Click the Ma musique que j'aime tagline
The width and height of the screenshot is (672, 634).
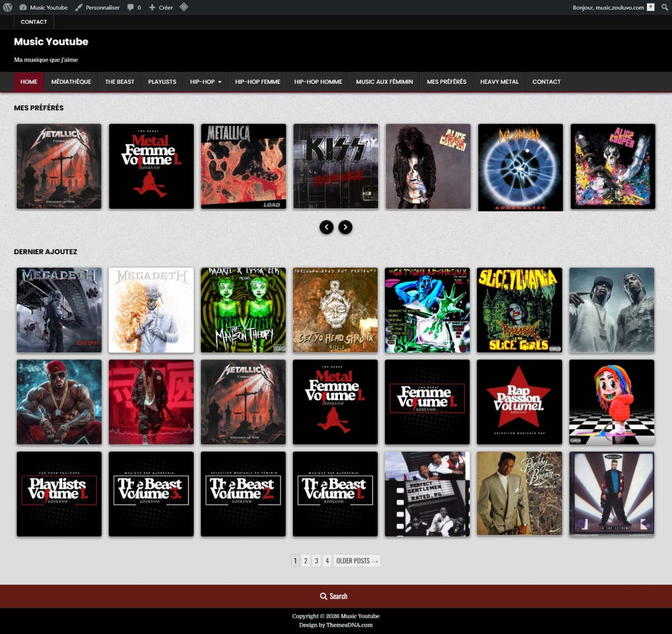click(x=46, y=59)
